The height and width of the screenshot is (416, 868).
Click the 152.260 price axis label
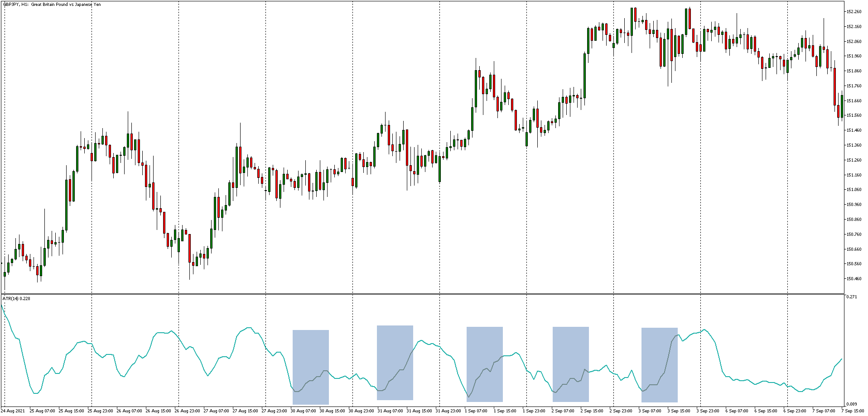(854, 12)
